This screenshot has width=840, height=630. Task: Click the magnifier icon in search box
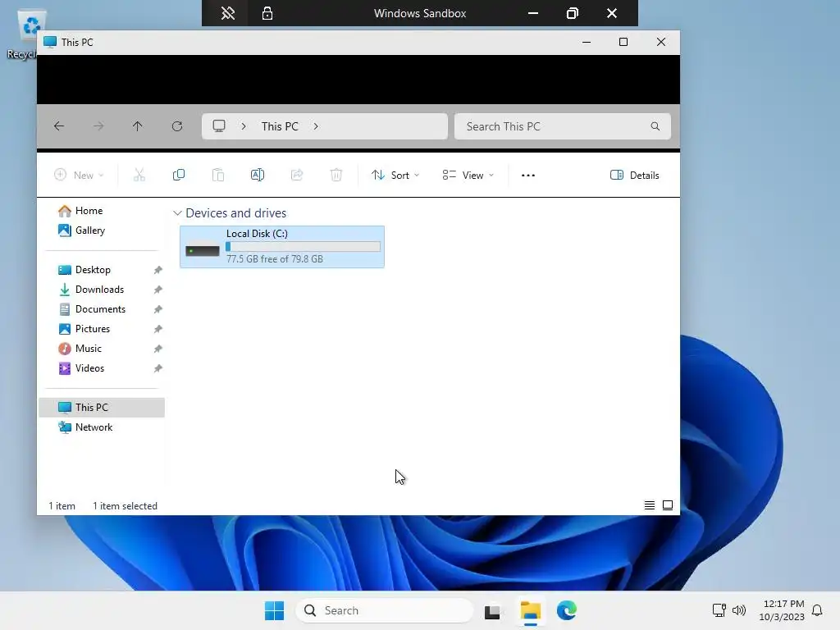655,126
